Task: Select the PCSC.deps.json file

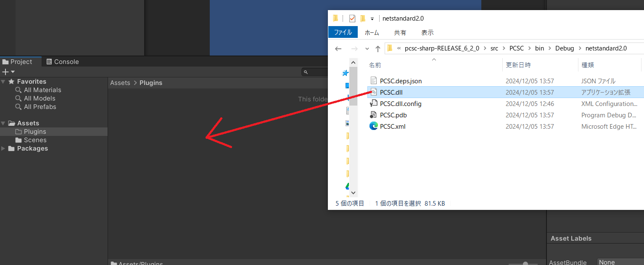Action: [x=505, y=81]
